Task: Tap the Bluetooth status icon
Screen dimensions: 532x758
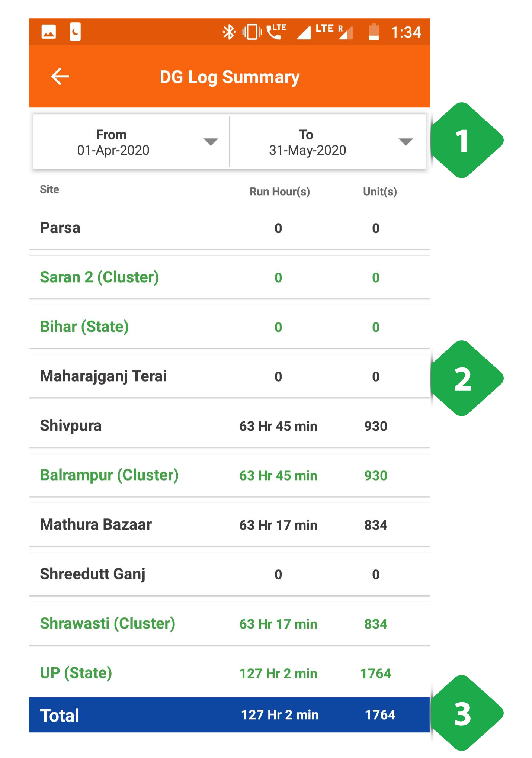Action: (x=229, y=32)
